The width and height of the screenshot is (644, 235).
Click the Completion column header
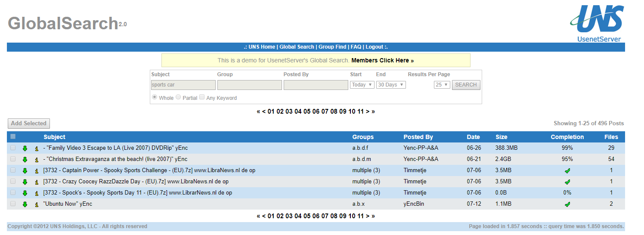567,137
